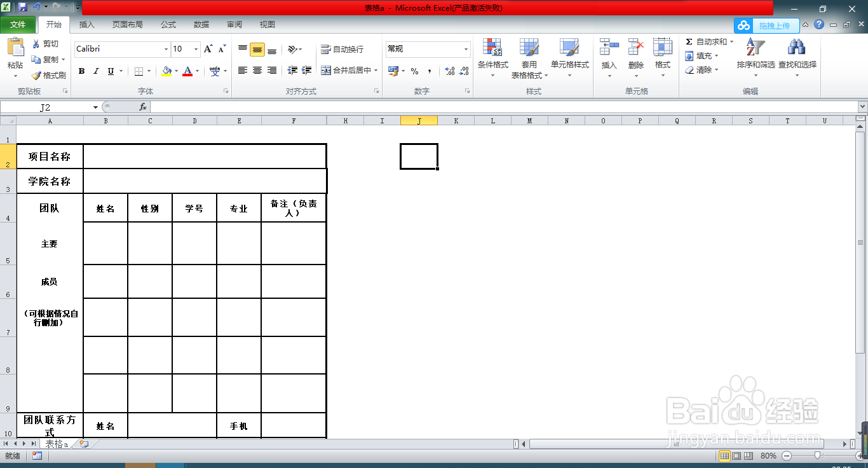
Task: Click the 删除 delete cells button
Action: 635,58
